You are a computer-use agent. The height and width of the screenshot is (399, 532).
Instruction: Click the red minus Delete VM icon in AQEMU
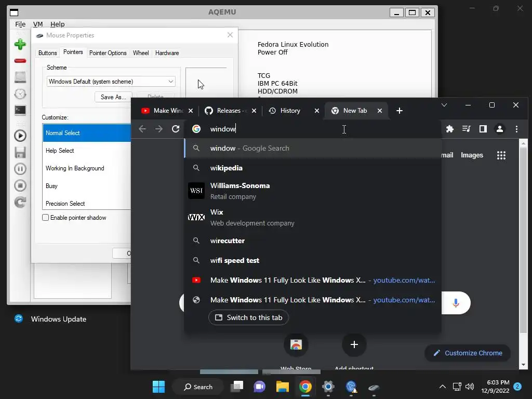coord(20,61)
